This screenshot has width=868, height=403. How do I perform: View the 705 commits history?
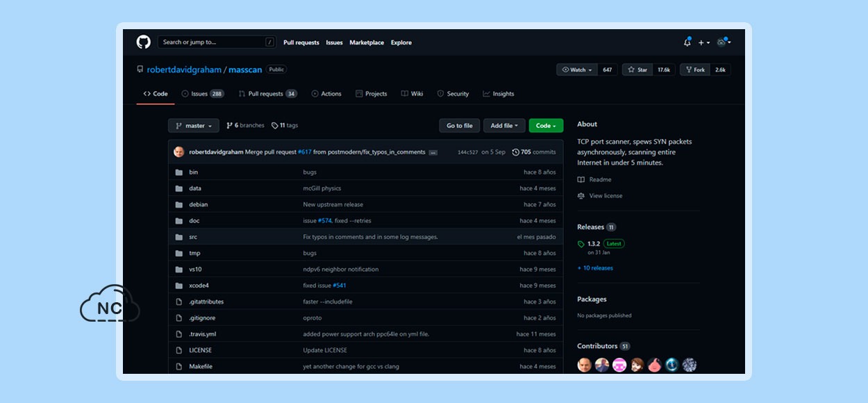click(534, 152)
